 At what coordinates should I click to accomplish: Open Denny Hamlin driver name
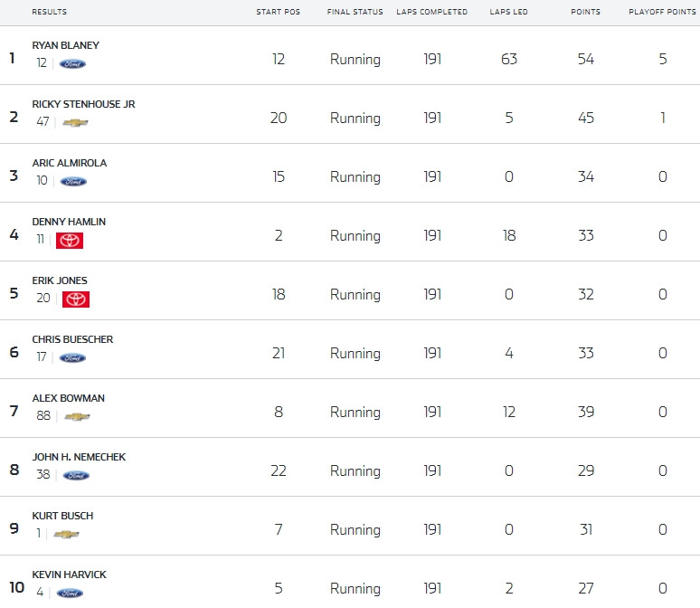(x=69, y=222)
